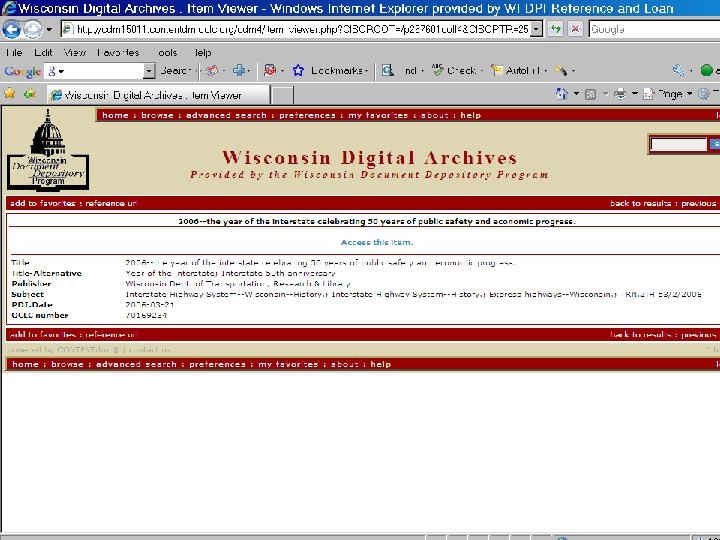Click the Print icon on command bar
720x540 pixels.
pos(620,94)
